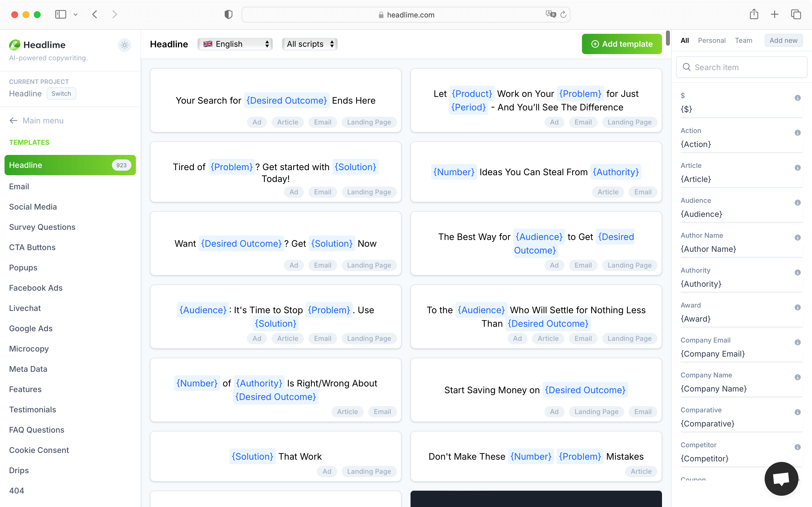
Task: Click the Headlime AI logo icon
Action: pos(15,45)
